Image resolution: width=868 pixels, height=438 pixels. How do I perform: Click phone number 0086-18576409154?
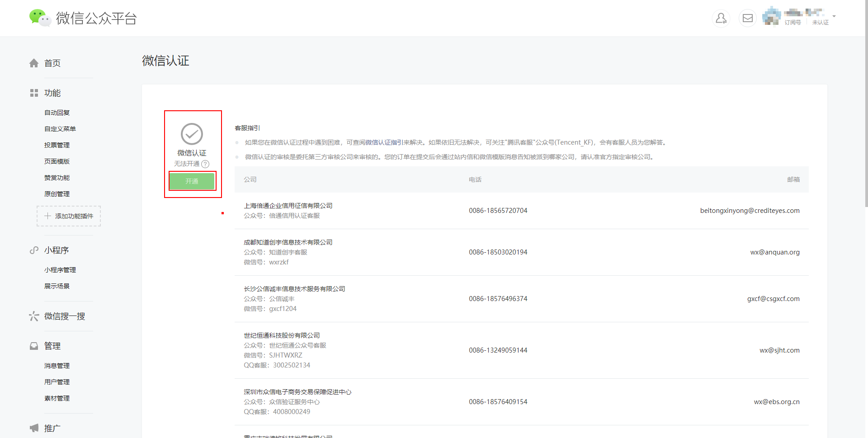(498, 402)
